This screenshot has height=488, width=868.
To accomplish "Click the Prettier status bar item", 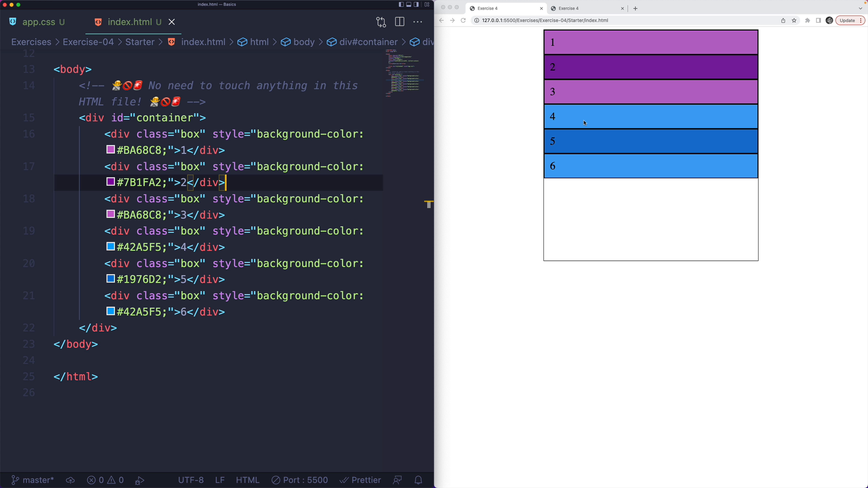I will pyautogui.click(x=360, y=480).
